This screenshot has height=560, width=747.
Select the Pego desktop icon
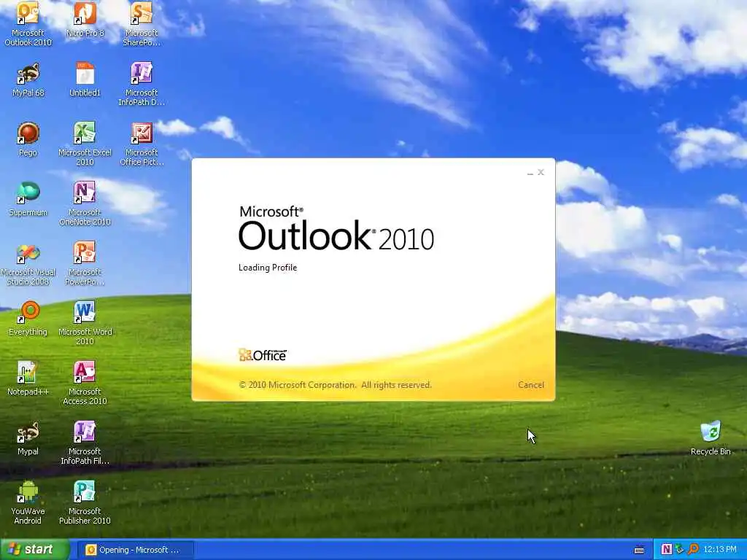pos(28,139)
